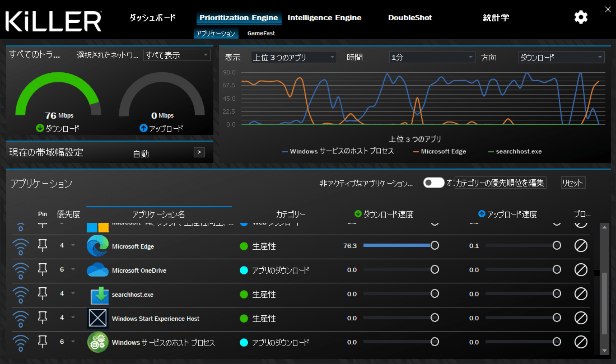Block Microsoft OneDrive traffic
Image resolution: width=616 pixels, height=364 pixels.
click(x=581, y=270)
